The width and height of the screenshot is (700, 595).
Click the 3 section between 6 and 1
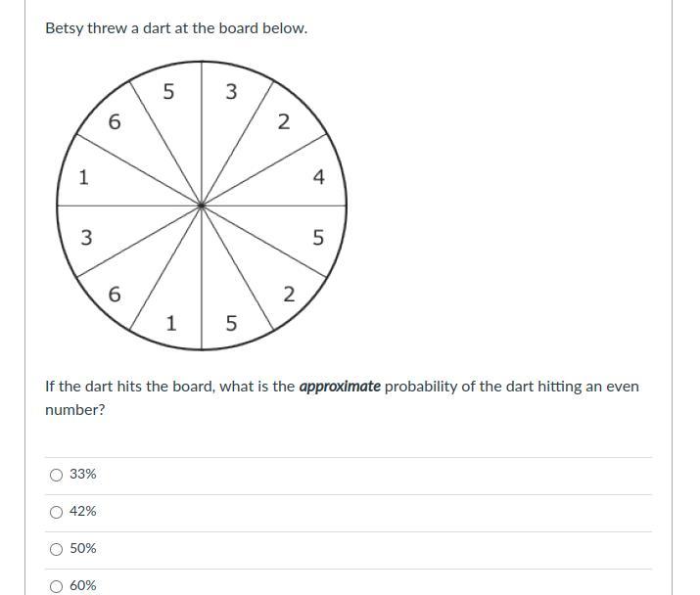[x=86, y=237]
